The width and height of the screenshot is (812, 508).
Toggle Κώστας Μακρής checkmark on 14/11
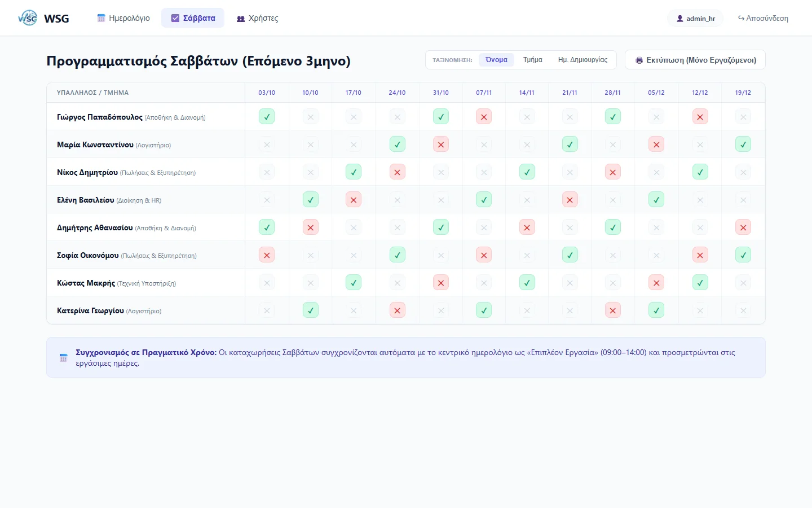[527, 283]
